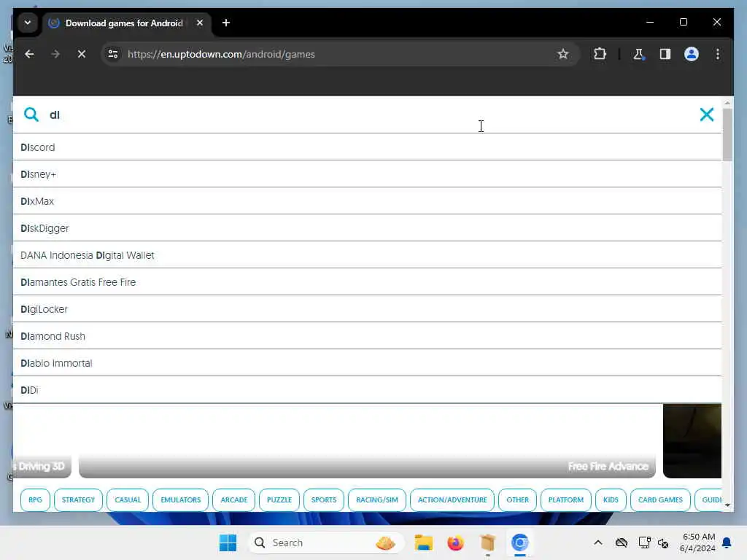Viewport: 747px width, 560px height.
Task: View site information icon in address bar
Action: tap(113, 54)
